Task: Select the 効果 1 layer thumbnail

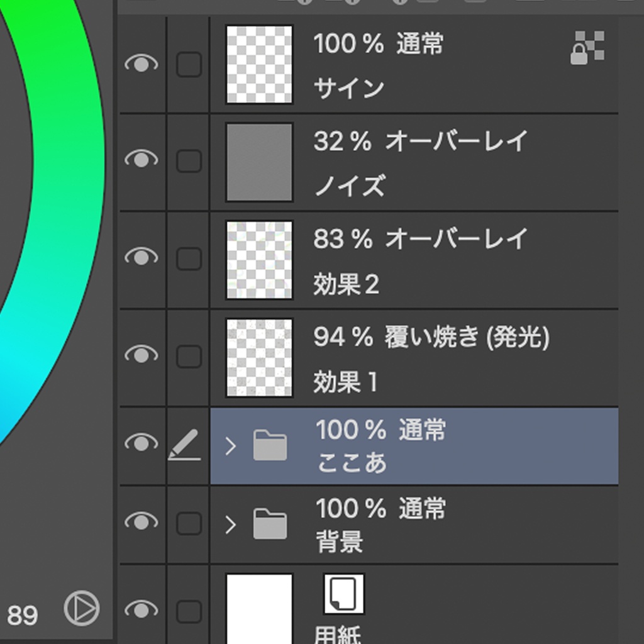Action: (259, 357)
